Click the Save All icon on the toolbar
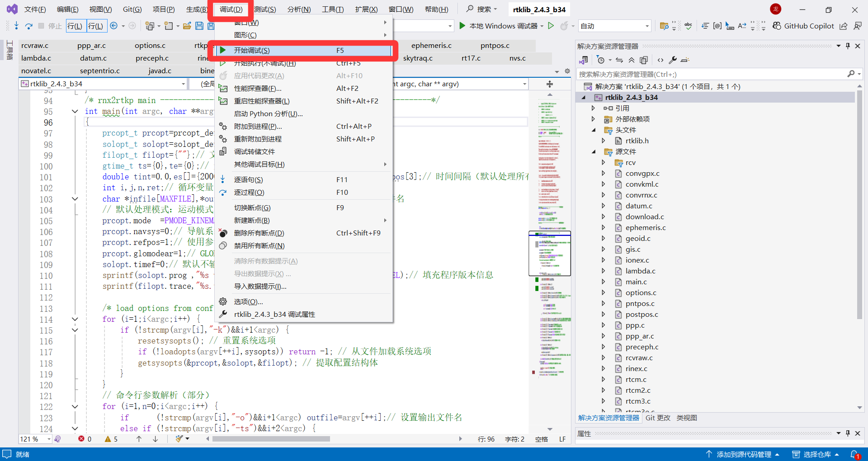This screenshot has width=868, height=461. pyautogui.click(x=211, y=26)
